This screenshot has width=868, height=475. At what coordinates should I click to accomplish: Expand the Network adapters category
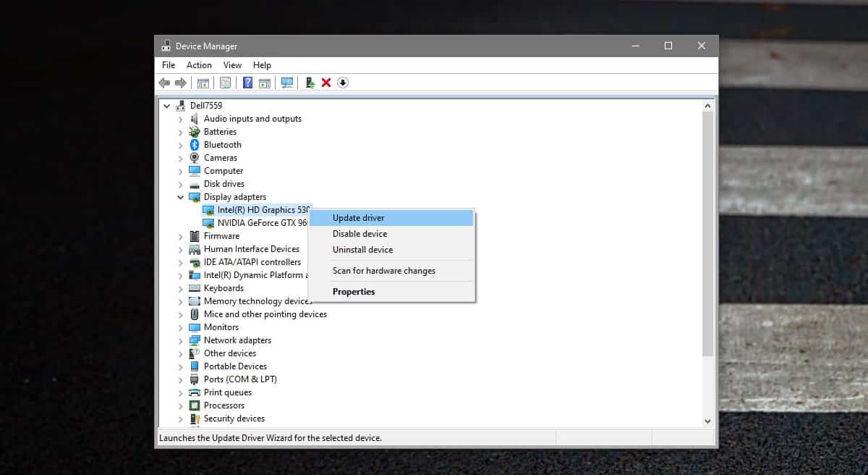[180, 340]
